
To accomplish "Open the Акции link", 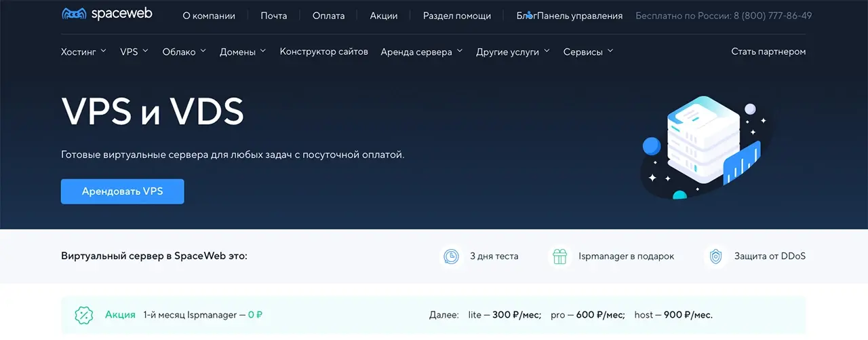I will coord(384,16).
